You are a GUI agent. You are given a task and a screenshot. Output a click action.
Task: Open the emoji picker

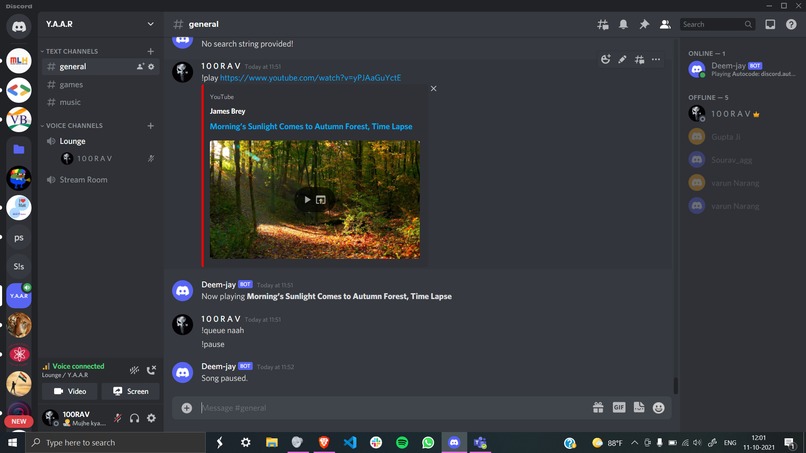coord(658,408)
